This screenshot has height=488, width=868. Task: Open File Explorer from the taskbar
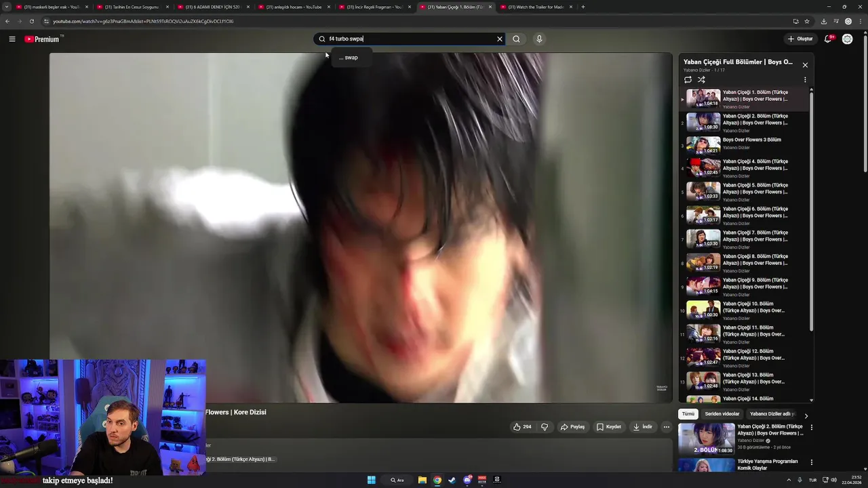[422, 480]
